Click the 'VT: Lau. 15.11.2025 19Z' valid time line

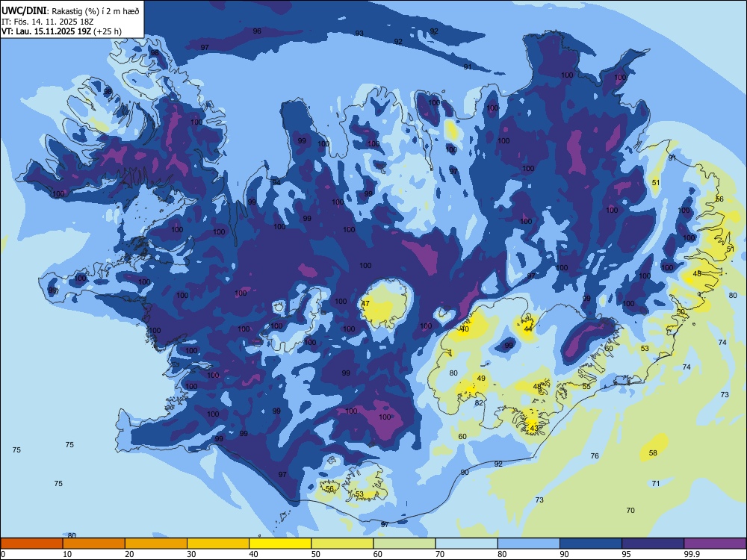tap(46, 31)
